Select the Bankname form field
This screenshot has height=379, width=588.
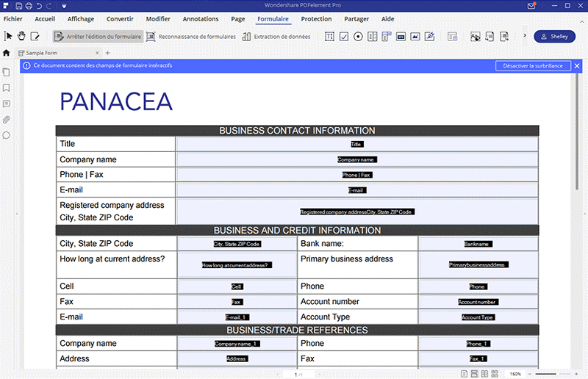pos(478,244)
